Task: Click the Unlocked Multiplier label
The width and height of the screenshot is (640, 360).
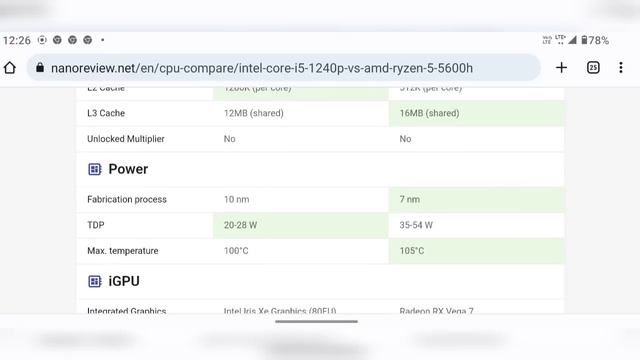Action: 126,139
